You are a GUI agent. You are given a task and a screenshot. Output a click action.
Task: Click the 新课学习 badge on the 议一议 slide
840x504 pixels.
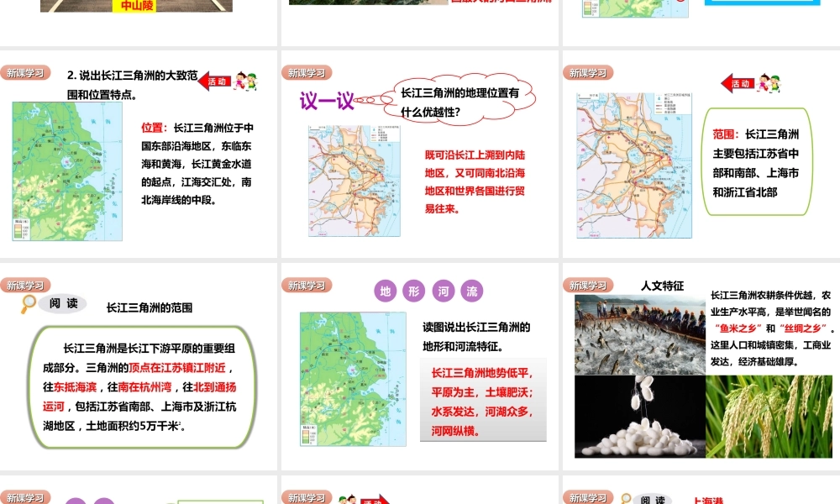pyautogui.click(x=307, y=73)
